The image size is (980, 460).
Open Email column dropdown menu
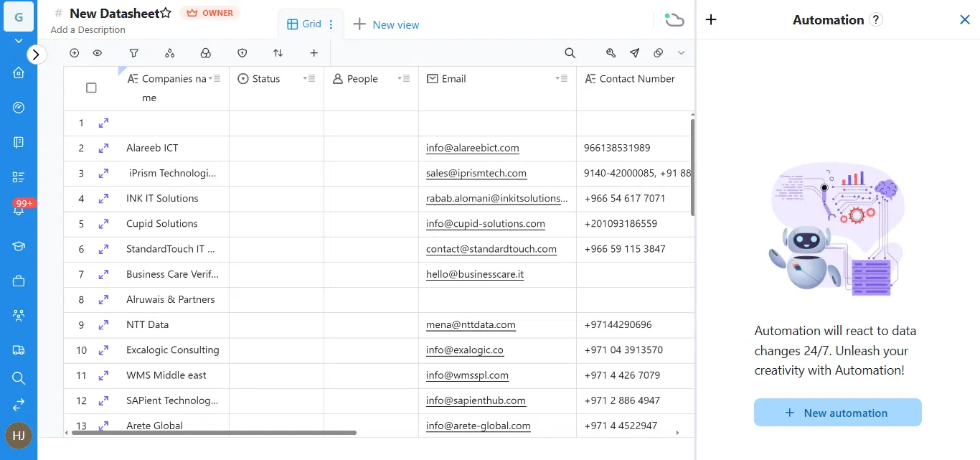pos(562,78)
